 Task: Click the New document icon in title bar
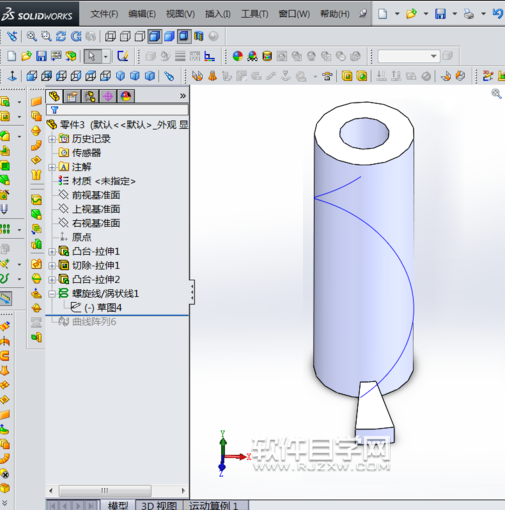383,14
